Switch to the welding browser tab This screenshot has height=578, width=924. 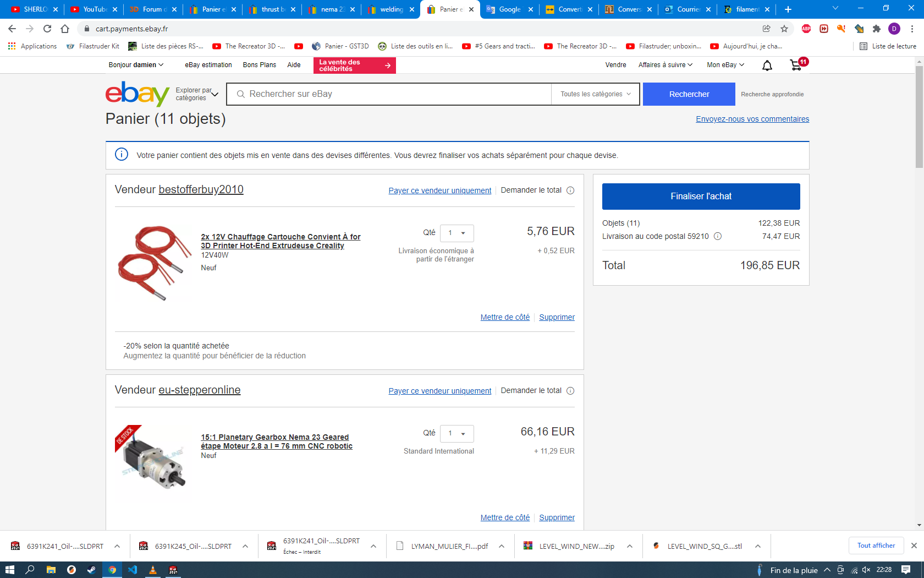391,9
